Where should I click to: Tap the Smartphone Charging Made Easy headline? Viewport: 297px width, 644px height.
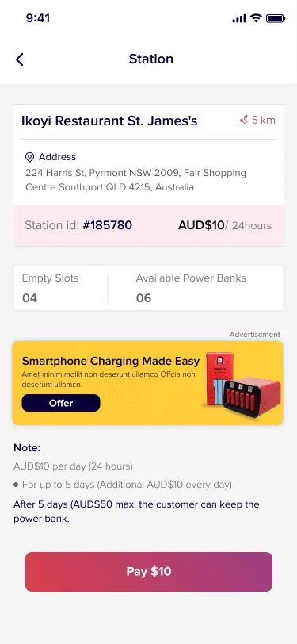click(111, 362)
